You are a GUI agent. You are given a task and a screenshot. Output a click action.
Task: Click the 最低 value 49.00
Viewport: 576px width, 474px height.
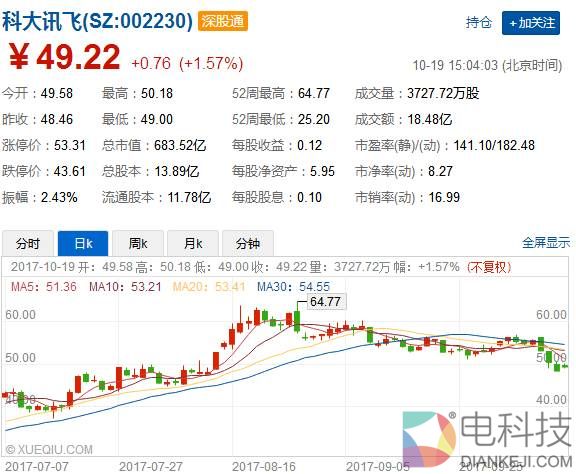[x=157, y=119]
